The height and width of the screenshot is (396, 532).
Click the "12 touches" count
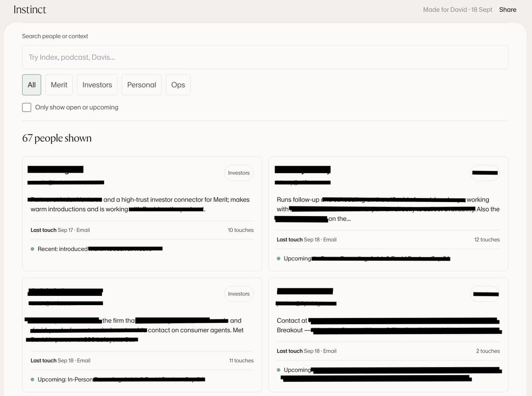[487, 240]
